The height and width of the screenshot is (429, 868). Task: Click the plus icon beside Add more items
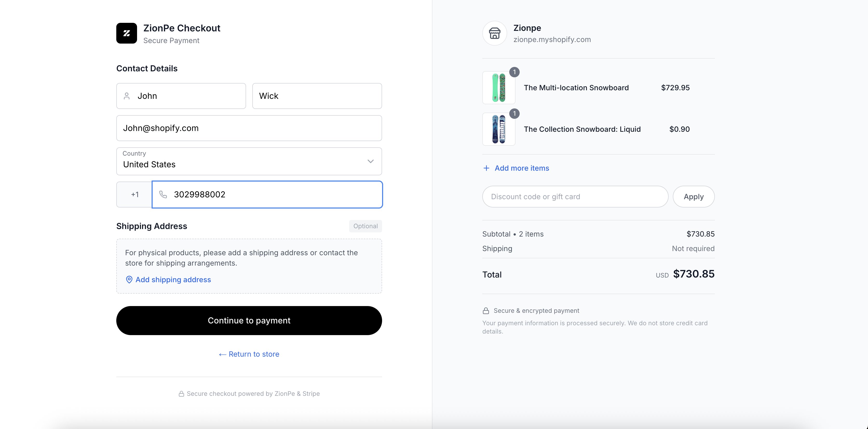click(x=486, y=168)
